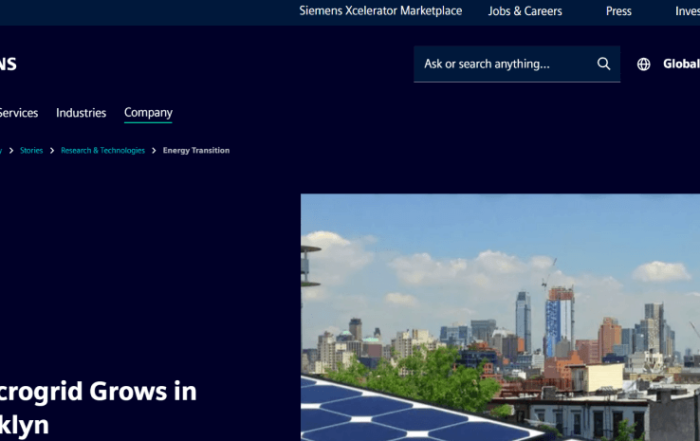Visit the Press page

618,11
